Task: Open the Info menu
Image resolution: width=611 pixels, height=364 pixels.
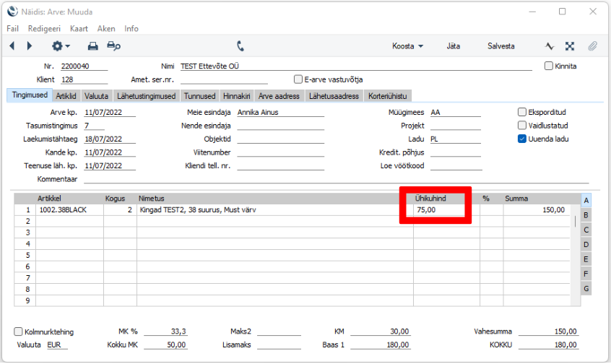Action: point(131,28)
